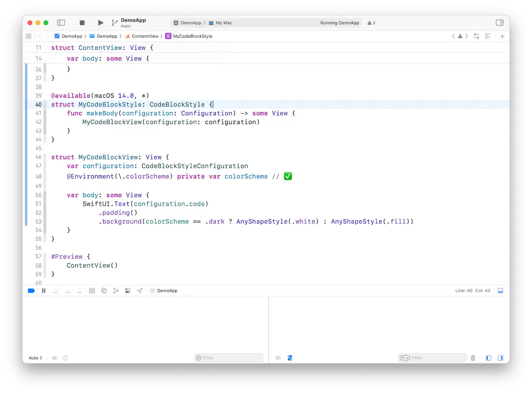This screenshot has height=393, width=532.
Task: Stop the running DemoApp with the stop button
Action: [82, 22]
